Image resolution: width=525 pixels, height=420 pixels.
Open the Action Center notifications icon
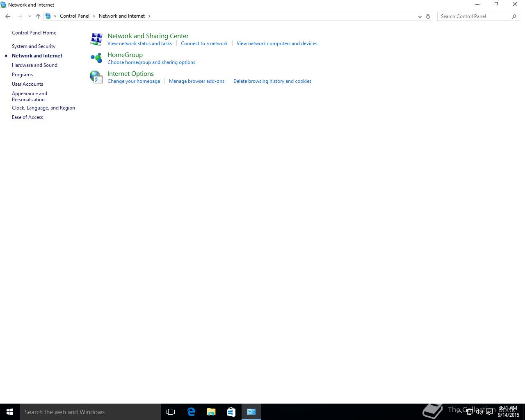coord(489,412)
